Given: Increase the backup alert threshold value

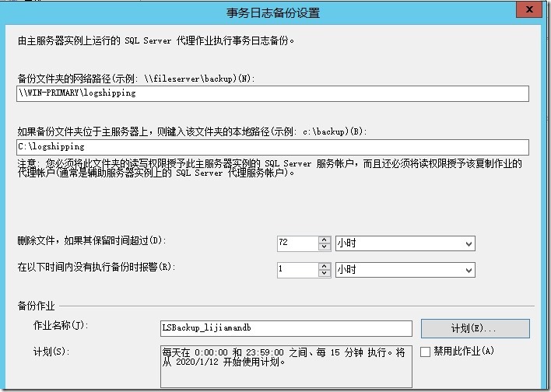Looking at the screenshot, I should coord(325,265).
